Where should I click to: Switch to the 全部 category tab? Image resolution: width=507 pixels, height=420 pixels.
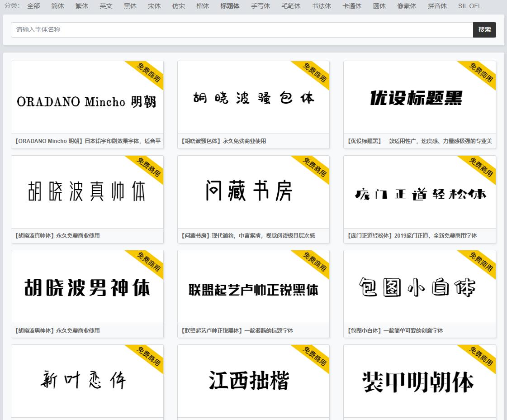click(x=33, y=6)
